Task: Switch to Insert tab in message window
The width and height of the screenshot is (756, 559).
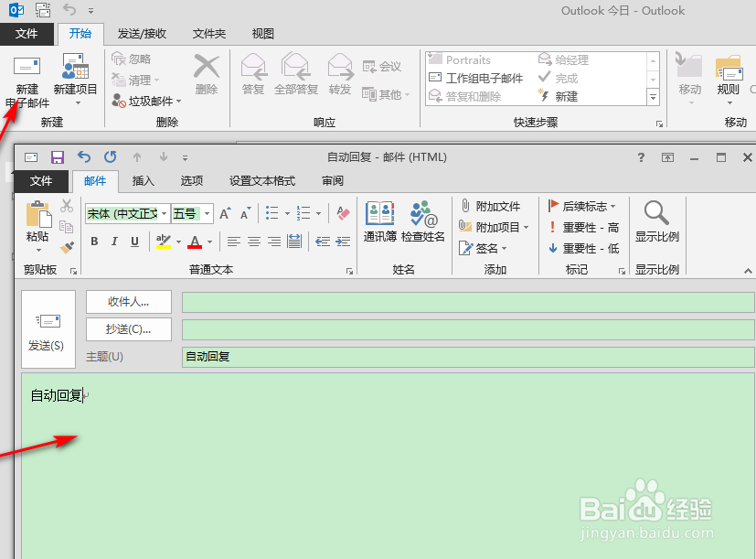Action: [144, 180]
